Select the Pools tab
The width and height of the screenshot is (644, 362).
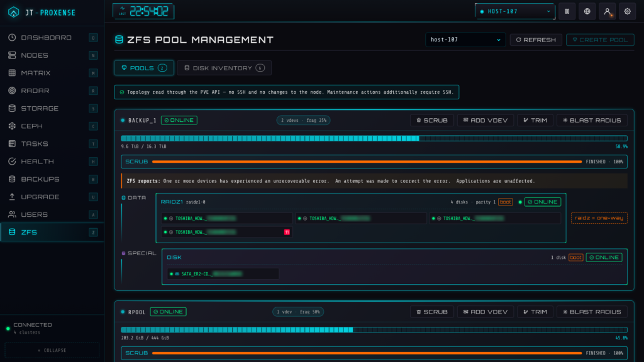(144, 68)
